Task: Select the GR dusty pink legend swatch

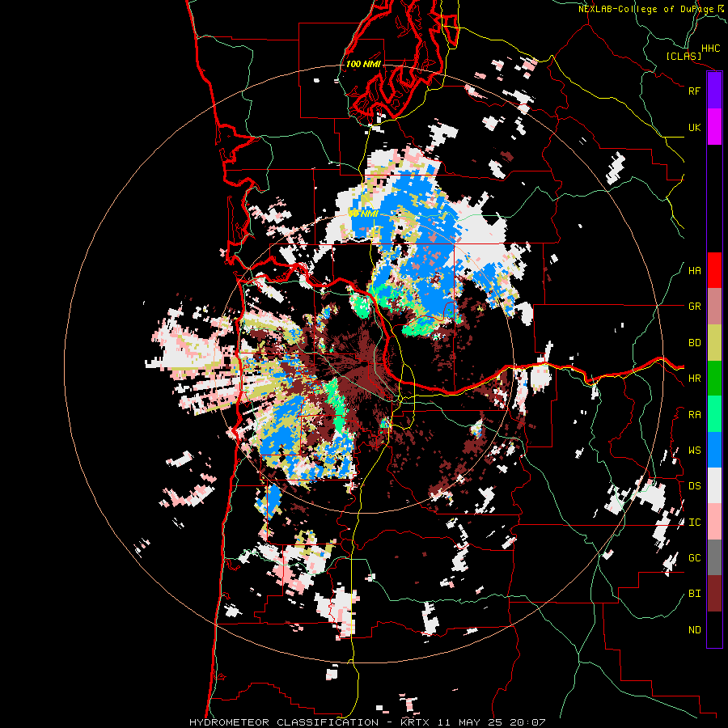Action: tap(714, 307)
